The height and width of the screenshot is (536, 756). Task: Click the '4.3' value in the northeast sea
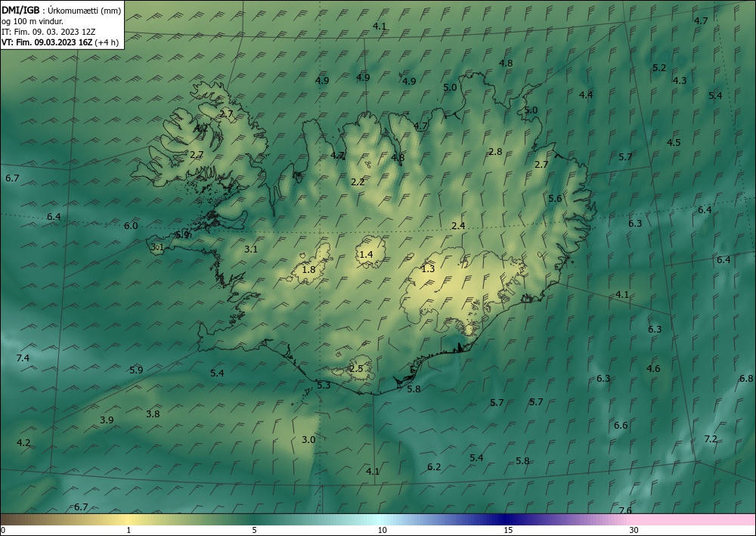click(680, 80)
